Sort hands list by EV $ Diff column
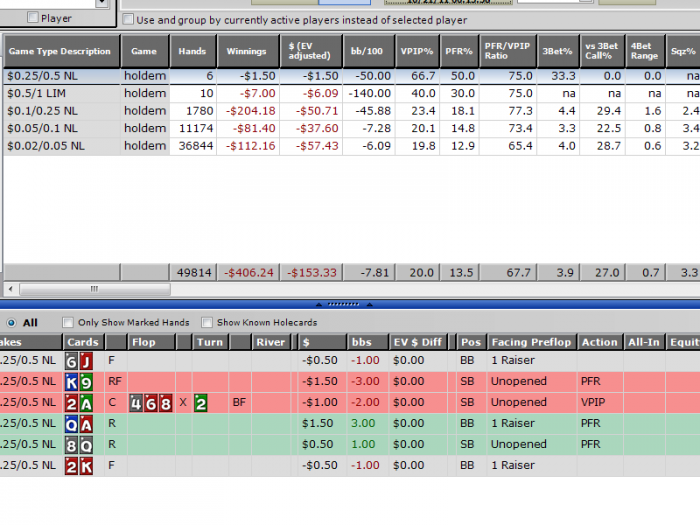Screen dimensions: 700x525 point(418,342)
